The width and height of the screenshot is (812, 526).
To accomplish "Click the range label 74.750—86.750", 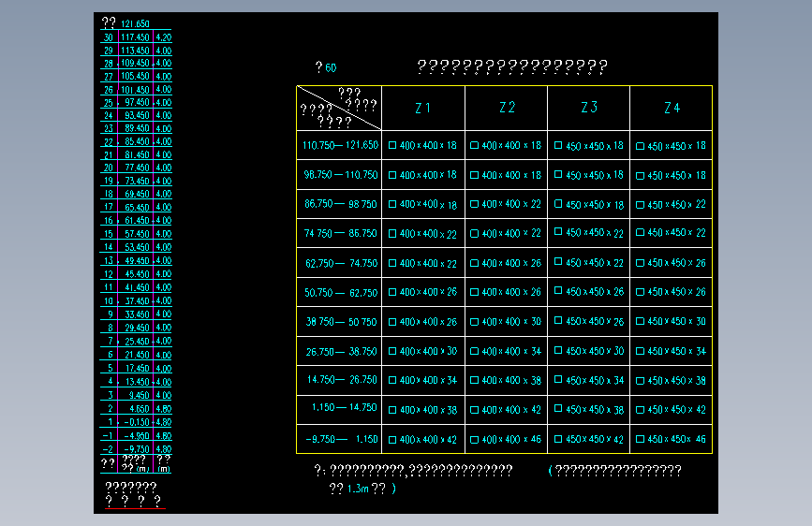I will [340, 233].
